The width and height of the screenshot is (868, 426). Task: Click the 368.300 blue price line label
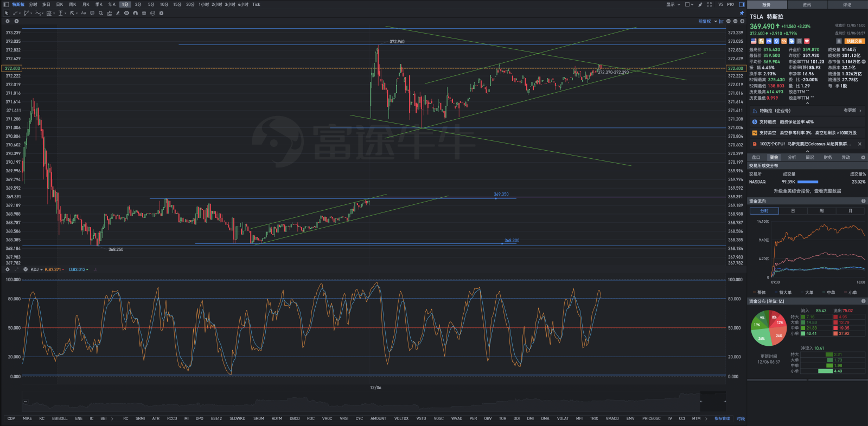[512, 241]
